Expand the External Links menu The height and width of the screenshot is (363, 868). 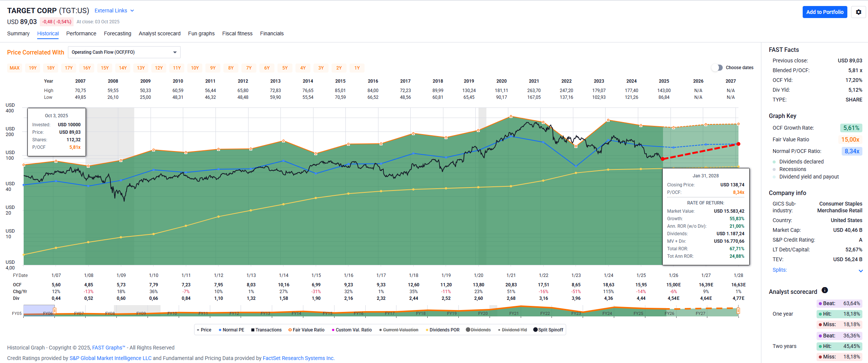[x=114, y=11]
